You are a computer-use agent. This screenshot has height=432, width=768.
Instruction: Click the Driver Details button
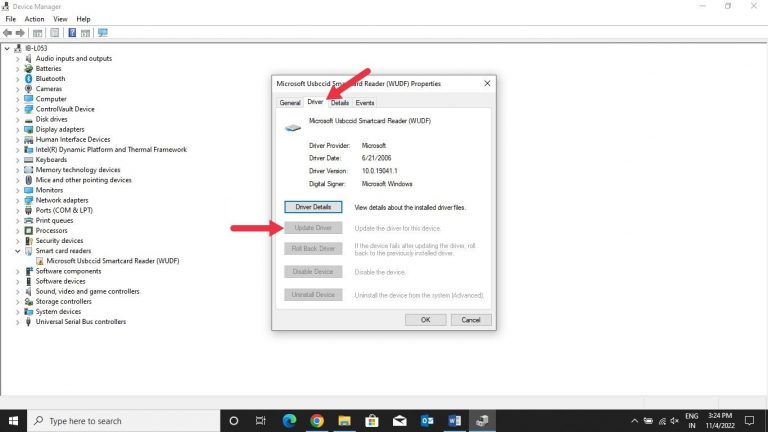pyautogui.click(x=313, y=207)
